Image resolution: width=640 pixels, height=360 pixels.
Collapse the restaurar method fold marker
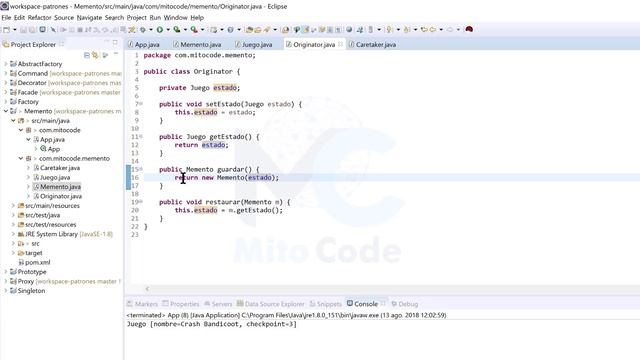pos(141,202)
